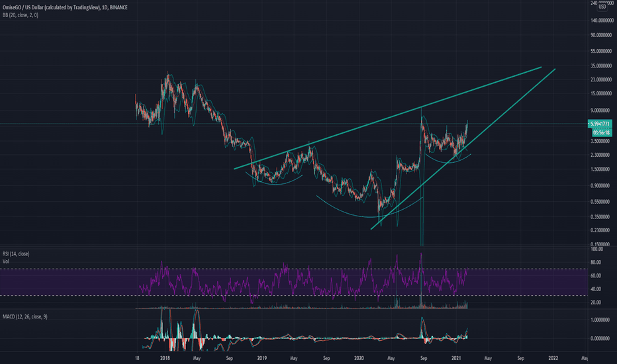Click the 2019 label on the time axis
617x364 pixels.
(262, 358)
